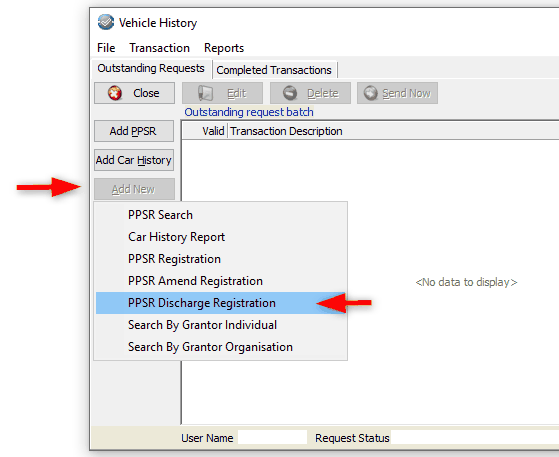Click the Vehicle History app icon
This screenshot has width=559, height=457.
pos(106,22)
